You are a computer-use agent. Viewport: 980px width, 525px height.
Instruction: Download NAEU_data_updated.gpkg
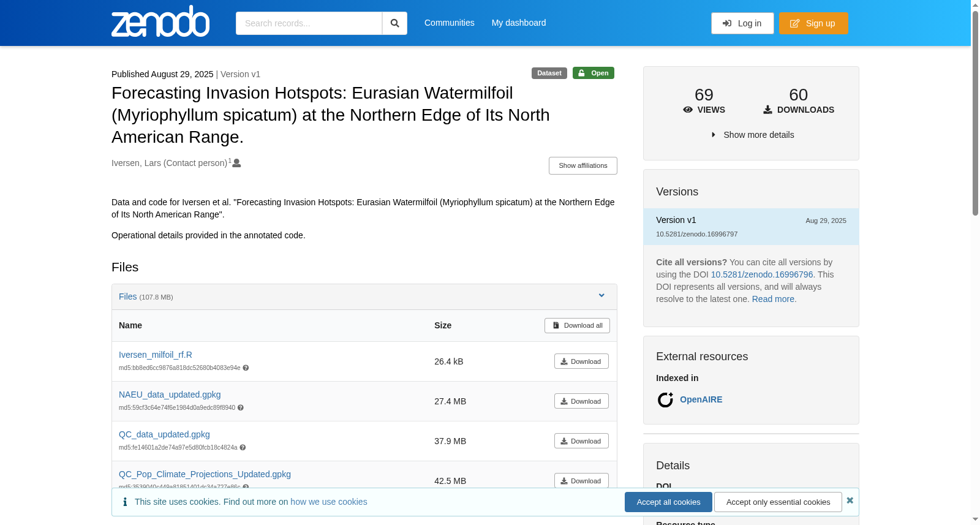(581, 401)
